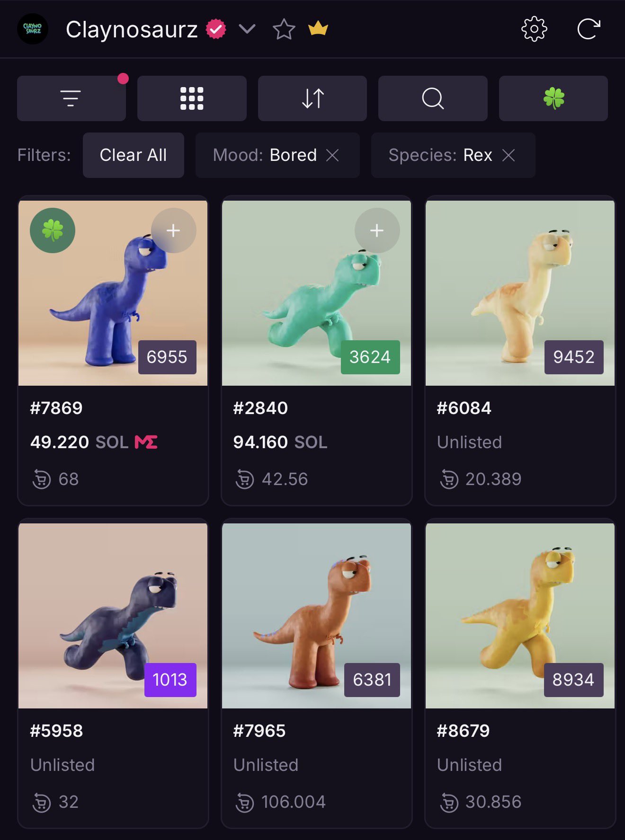This screenshot has width=625, height=840.
Task: Add #2840 to cart with plus
Action: pos(377,230)
